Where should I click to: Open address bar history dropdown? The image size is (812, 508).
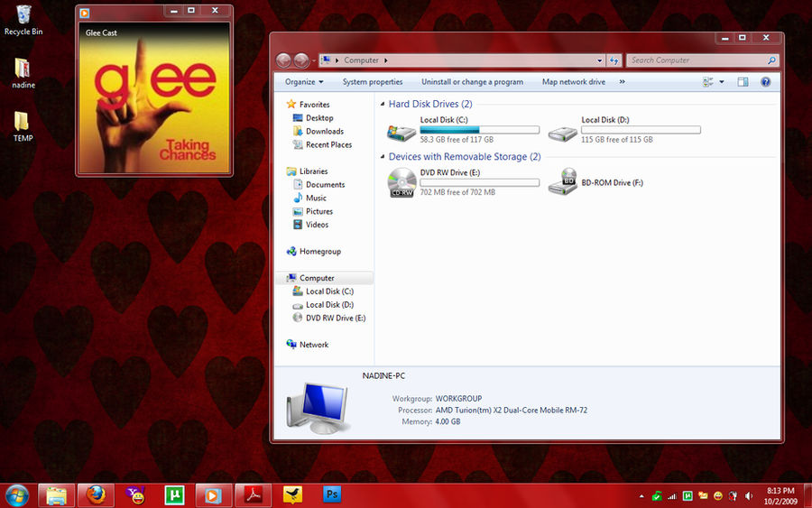[x=600, y=60]
